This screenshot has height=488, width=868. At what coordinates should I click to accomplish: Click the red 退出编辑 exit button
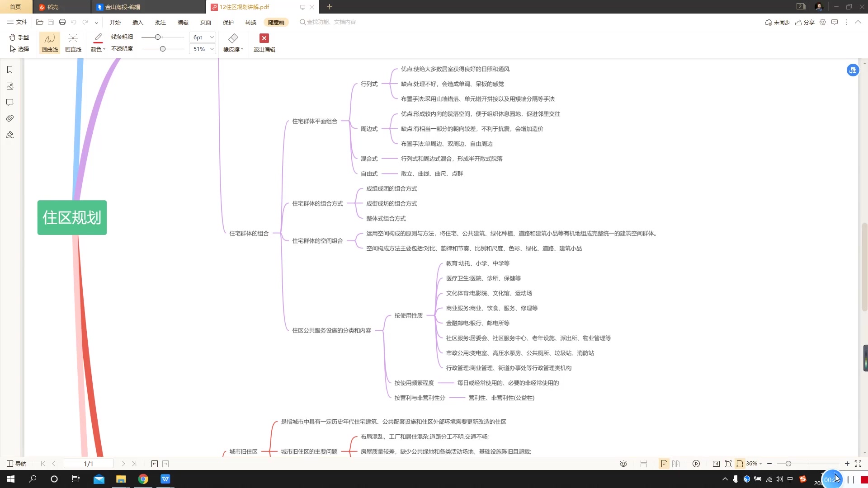tap(264, 43)
